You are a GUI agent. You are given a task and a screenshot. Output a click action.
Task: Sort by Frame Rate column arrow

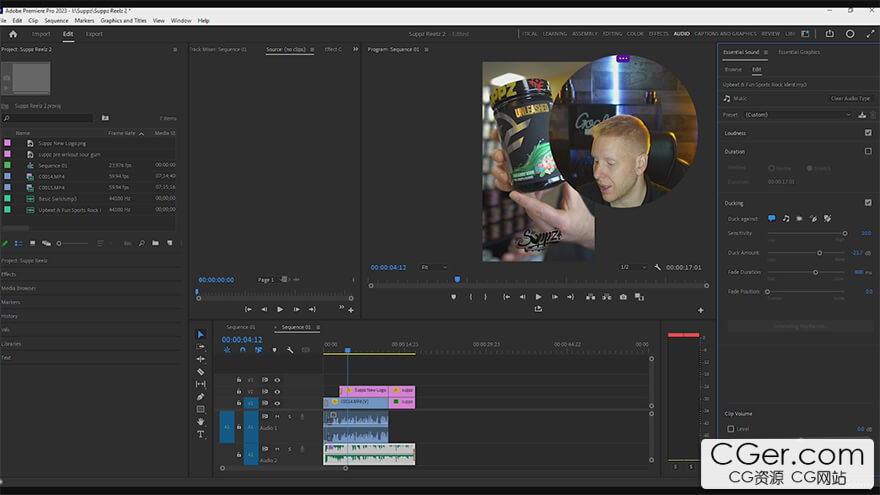[141, 134]
